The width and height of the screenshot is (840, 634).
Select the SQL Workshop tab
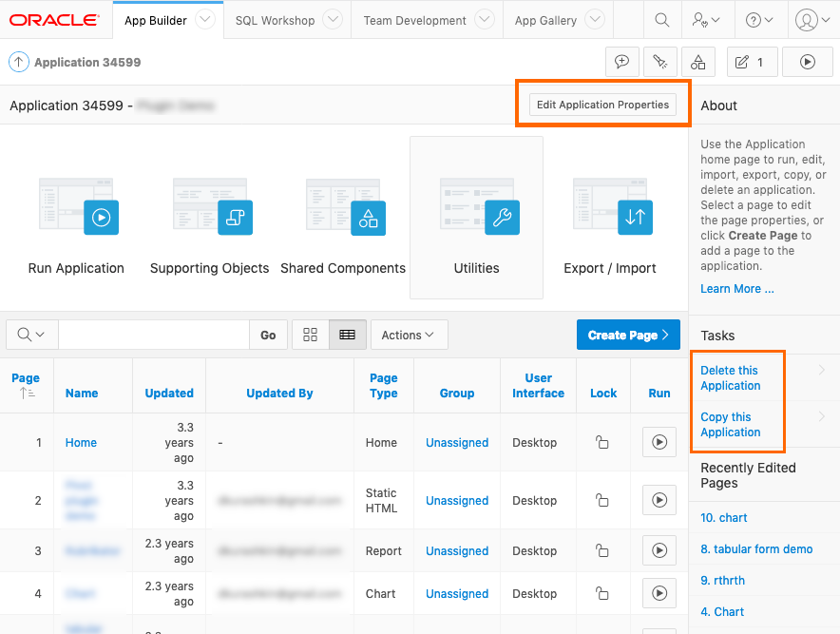[x=275, y=20]
